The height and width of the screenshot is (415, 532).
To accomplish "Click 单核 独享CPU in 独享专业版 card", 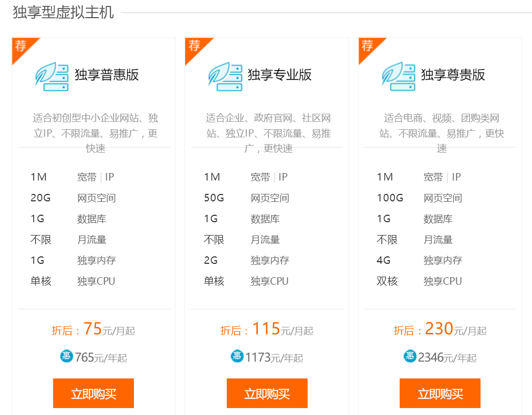I will coord(247,281).
